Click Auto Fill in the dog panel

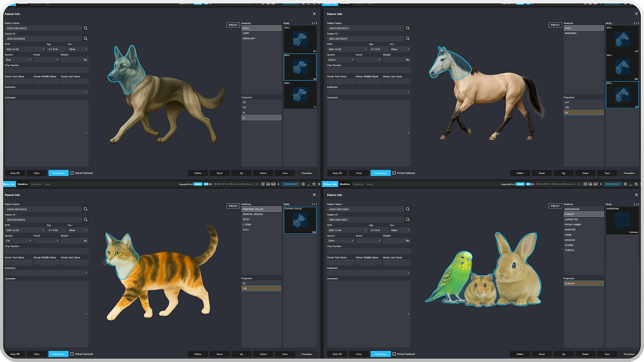[x=14, y=173]
